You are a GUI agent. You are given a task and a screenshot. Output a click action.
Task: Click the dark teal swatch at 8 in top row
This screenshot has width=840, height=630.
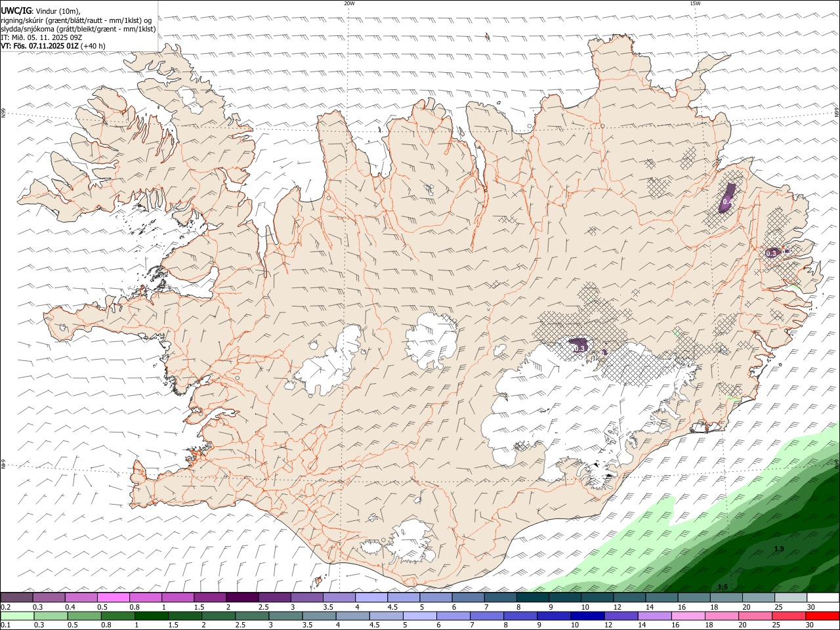(533, 597)
